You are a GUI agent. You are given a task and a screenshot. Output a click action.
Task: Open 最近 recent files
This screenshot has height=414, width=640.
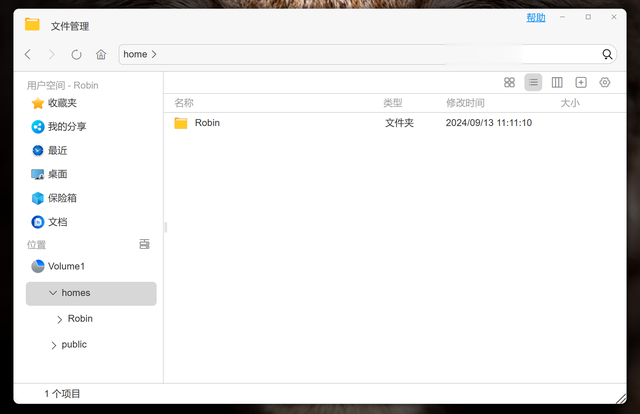pos(38,151)
